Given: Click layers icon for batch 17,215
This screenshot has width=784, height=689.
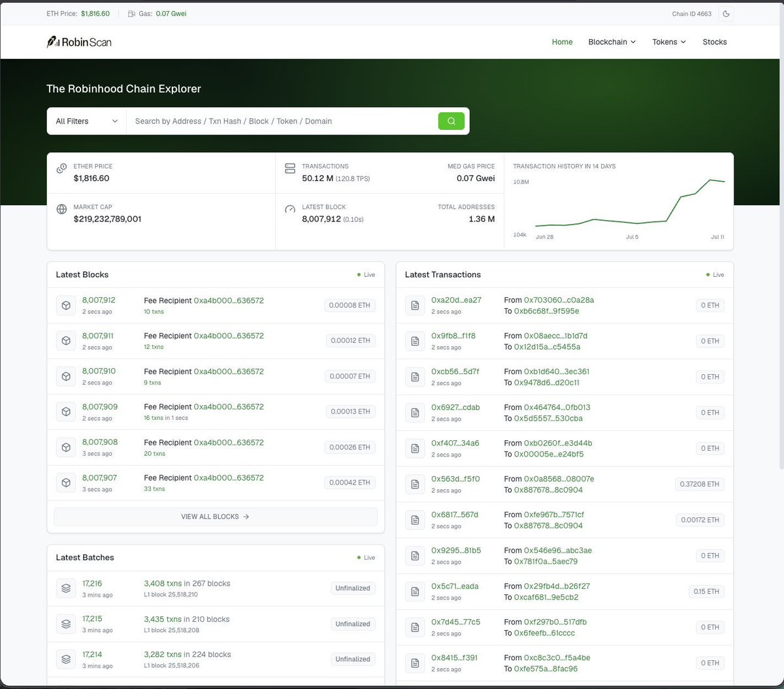Looking at the screenshot, I should point(66,624).
